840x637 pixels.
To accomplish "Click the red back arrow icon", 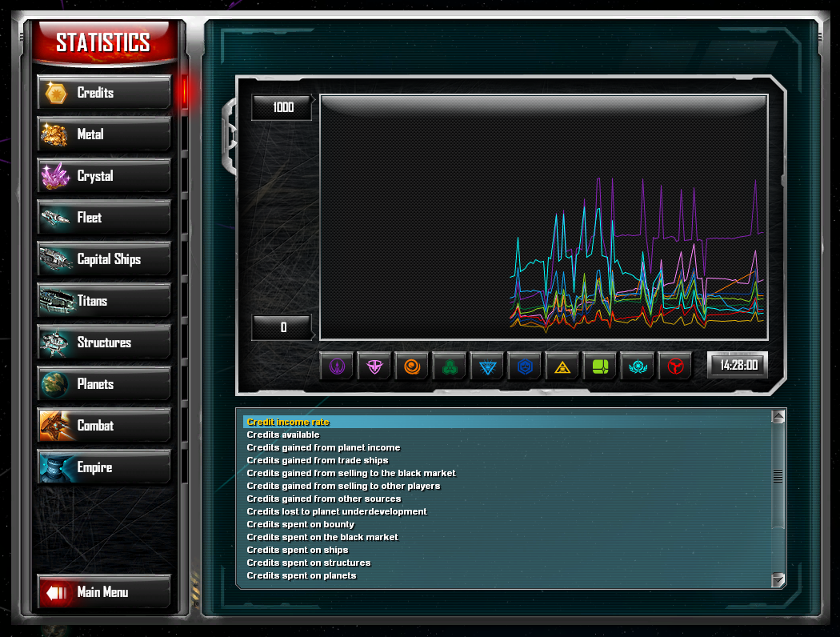I will (x=56, y=592).
